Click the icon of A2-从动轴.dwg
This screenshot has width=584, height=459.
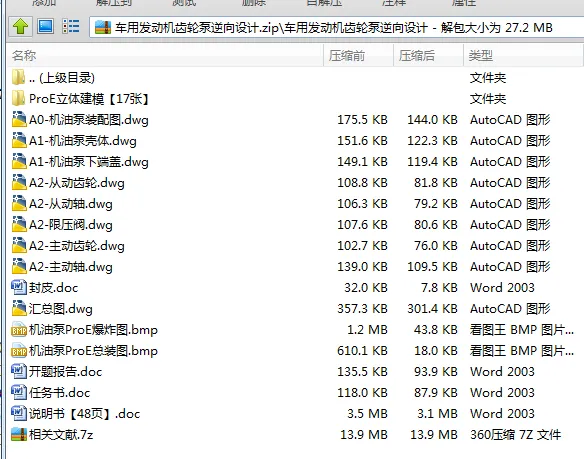coord(19,203)
